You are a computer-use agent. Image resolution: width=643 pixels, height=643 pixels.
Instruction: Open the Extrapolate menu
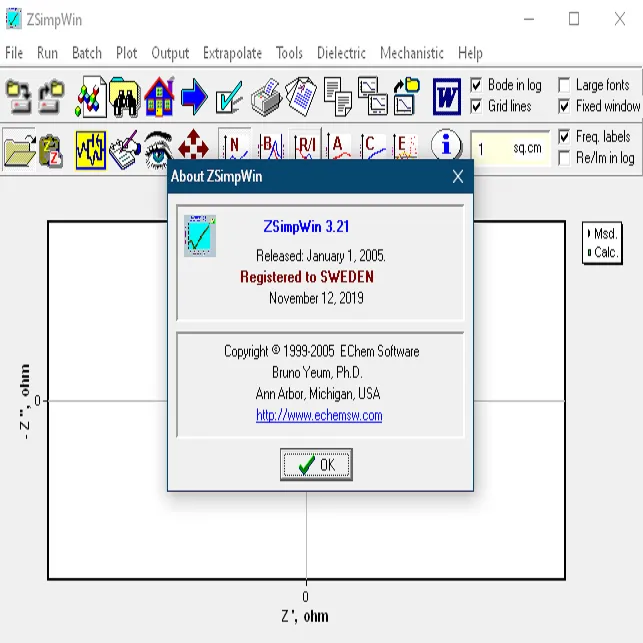(x=233, y=53)
